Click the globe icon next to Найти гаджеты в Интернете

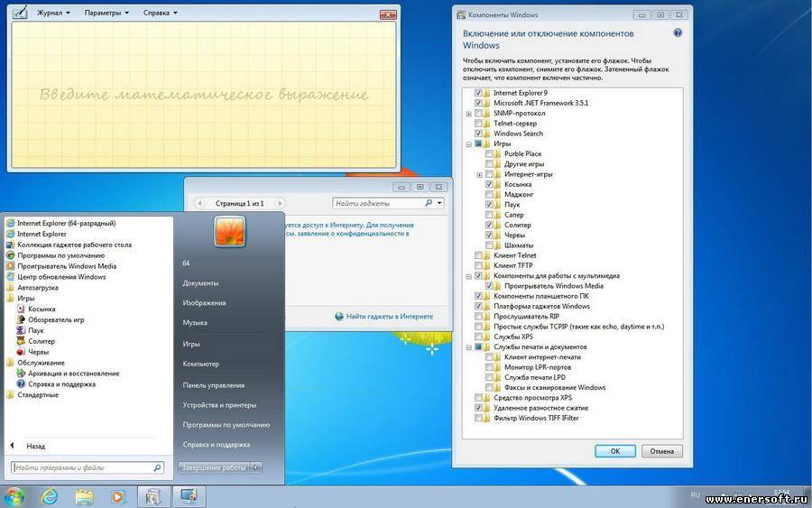pos(339,317)
